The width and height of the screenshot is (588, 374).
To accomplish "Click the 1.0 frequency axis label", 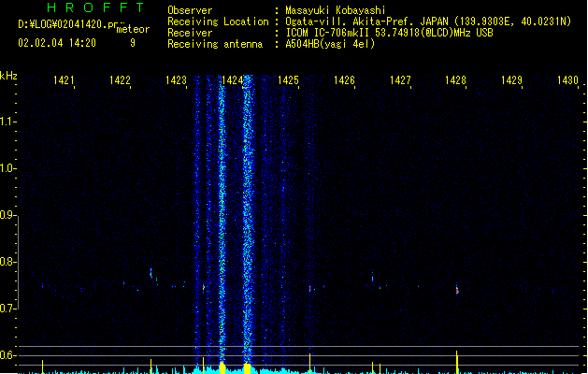I will [x=7, y=168].
